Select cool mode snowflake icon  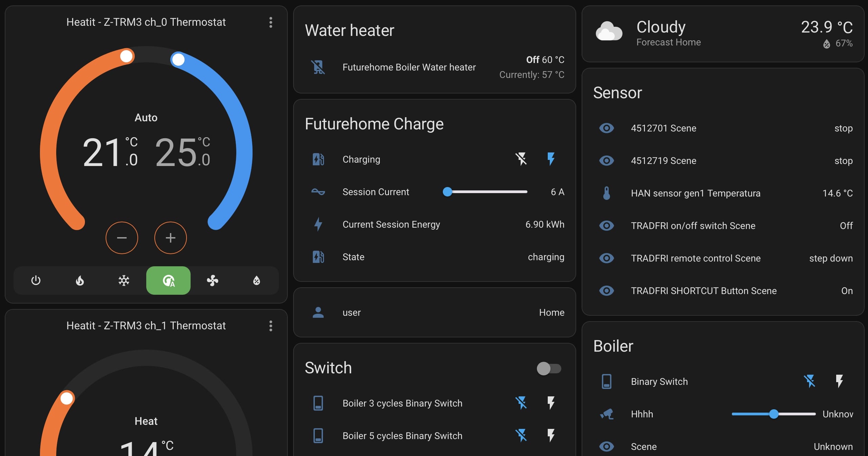(124, 281)
